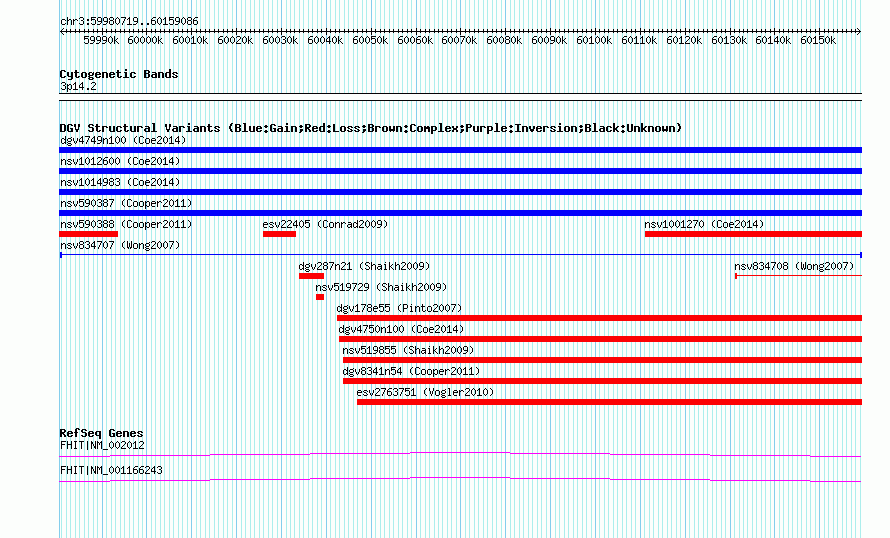
Task: Select the red dgv178e55 loss bar
Action: click(x=599, y=318)
